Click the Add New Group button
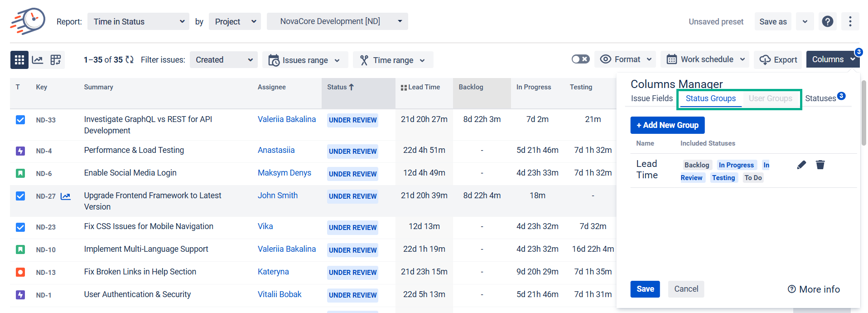Viewport: 868px width, 313px height. click(x=667, y=125)
